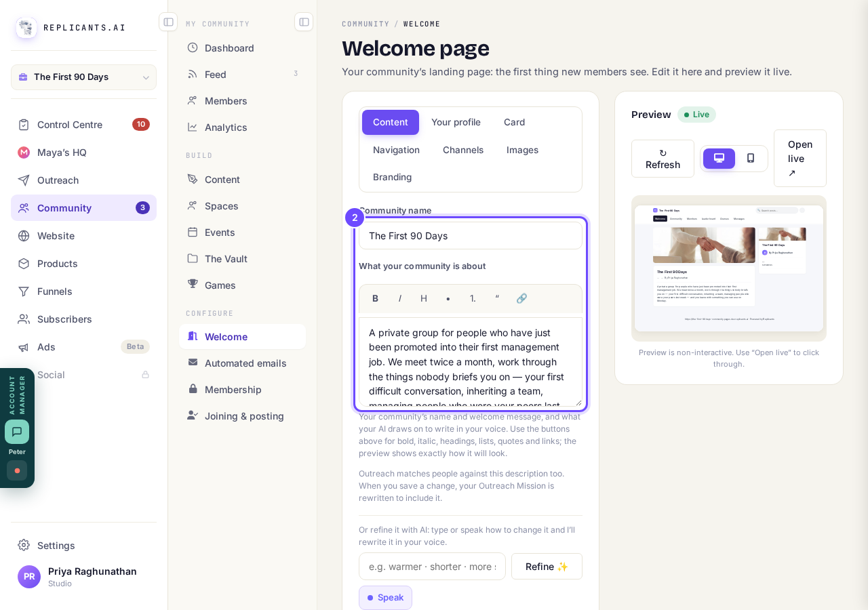Click the Community name input field

tap(471, 236)
